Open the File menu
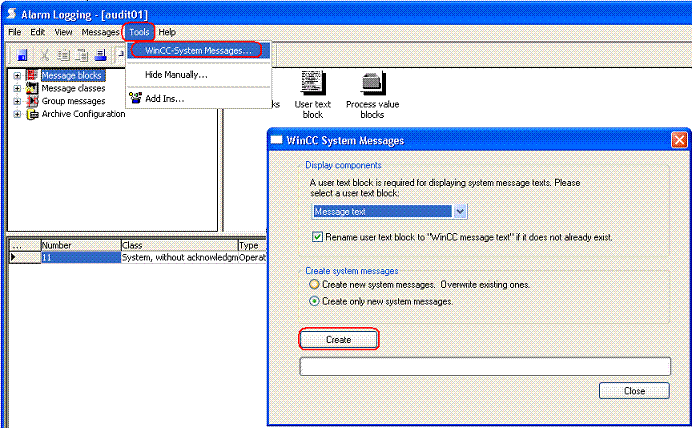Image resolution: width=692 pixels, height=428 pixels. coord(15,32)
